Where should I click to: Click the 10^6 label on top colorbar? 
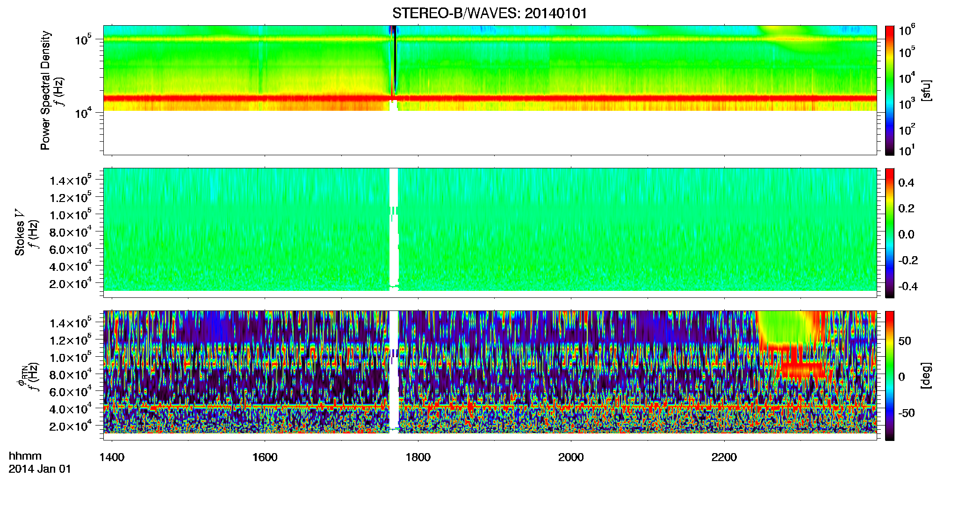tap(907, 30)
